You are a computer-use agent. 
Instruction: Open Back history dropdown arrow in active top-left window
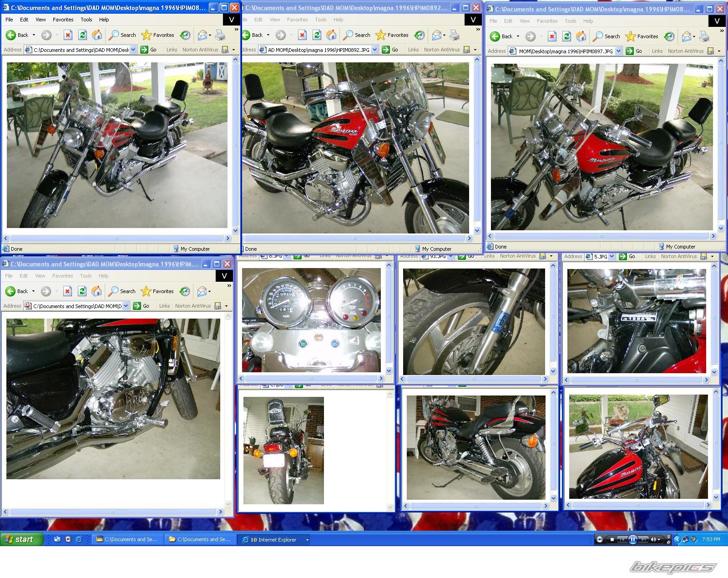(34, 35)
